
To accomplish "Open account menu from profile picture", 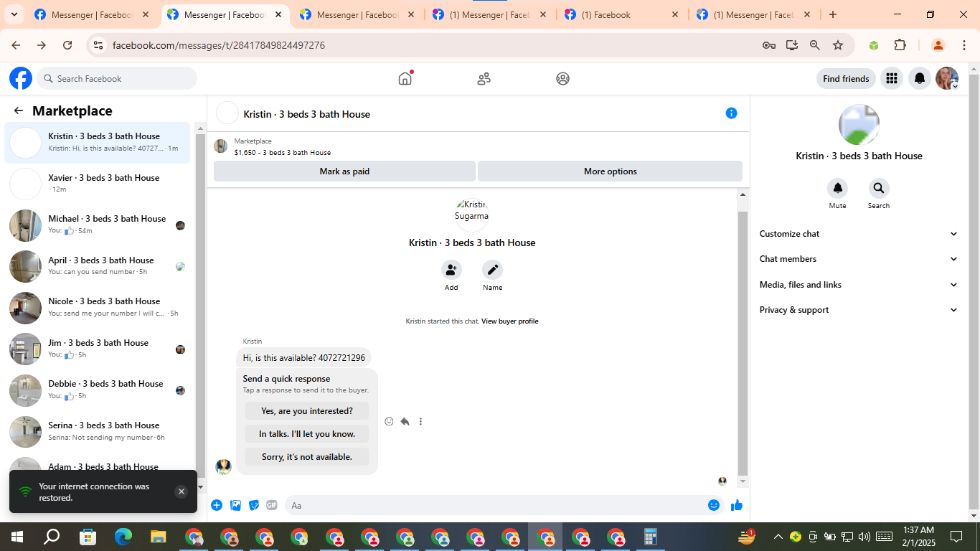I will [947, 78].
